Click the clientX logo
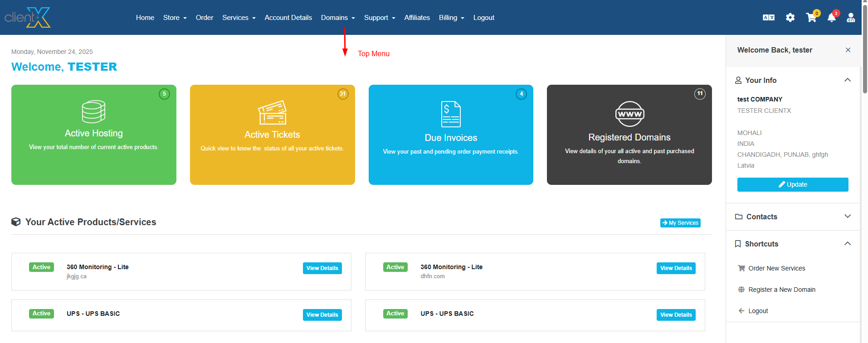 (x=28, y=18)
